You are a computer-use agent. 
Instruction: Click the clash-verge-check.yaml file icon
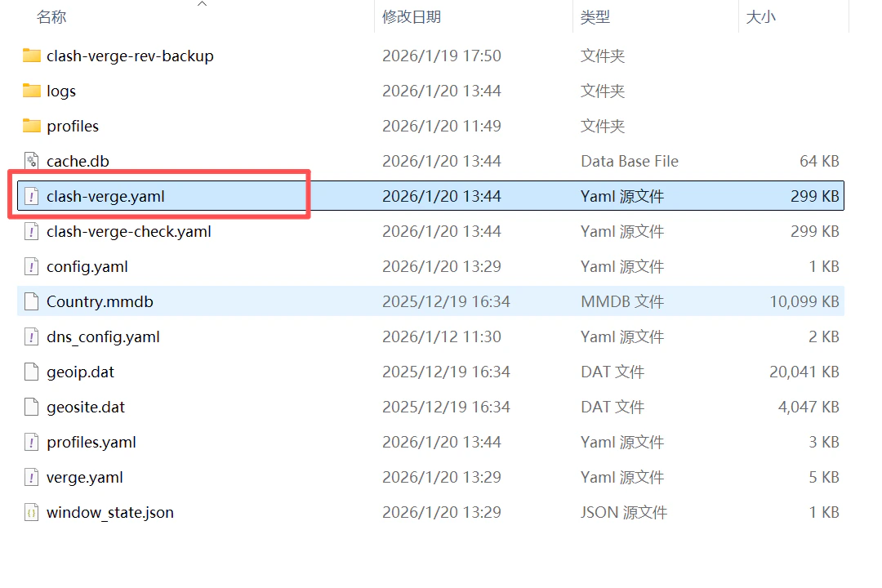[32, 231]
